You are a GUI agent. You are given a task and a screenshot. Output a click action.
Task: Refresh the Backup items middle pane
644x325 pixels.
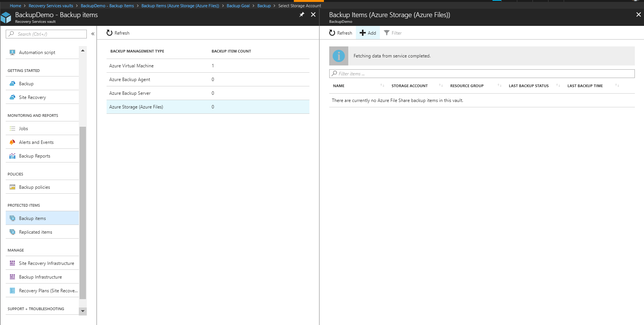[x=118, y=33]
